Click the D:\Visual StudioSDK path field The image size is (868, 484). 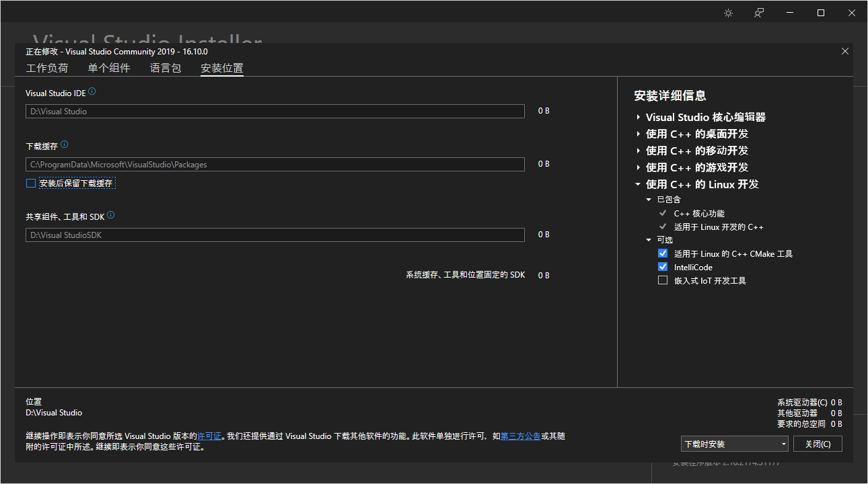(x=275, y=235)
